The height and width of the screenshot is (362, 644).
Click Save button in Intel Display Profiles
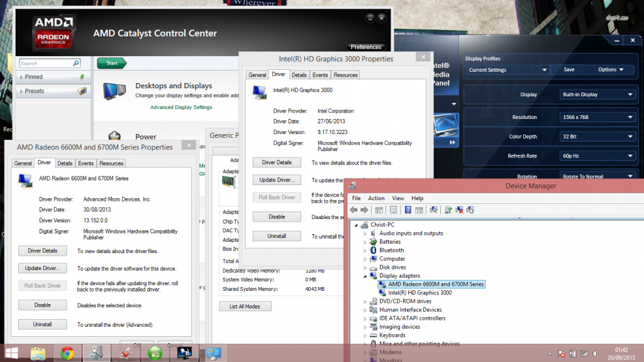point(569,69)
